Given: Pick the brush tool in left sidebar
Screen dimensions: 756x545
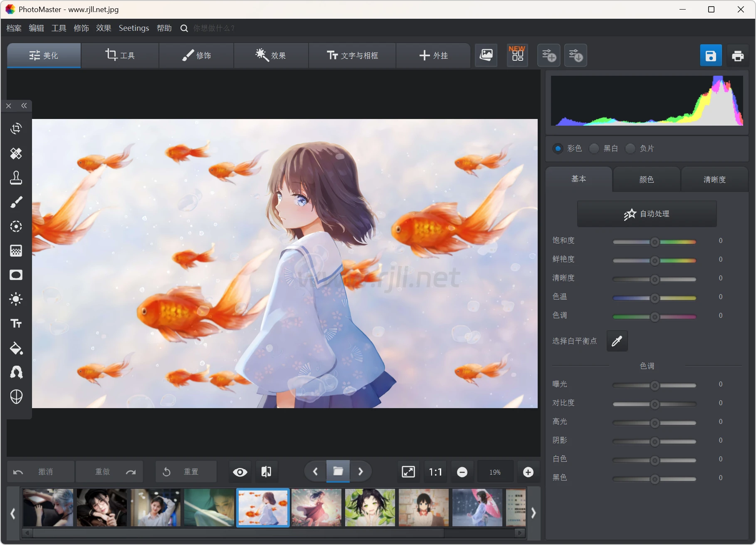Looking at the screenshot, I should pyautogui.click(x=16, y=202).
